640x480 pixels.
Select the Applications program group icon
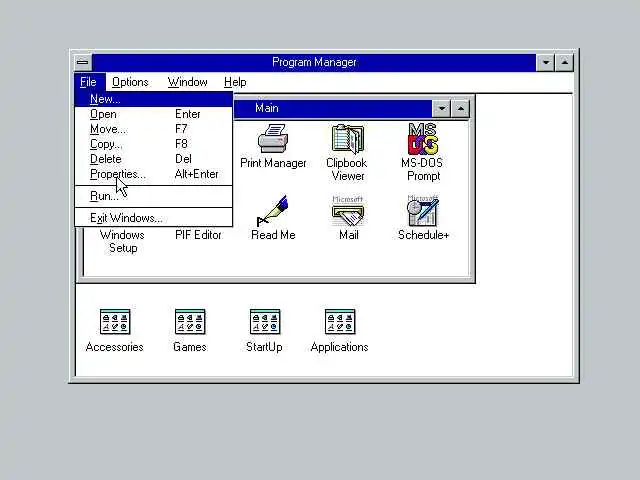point(340,322)
